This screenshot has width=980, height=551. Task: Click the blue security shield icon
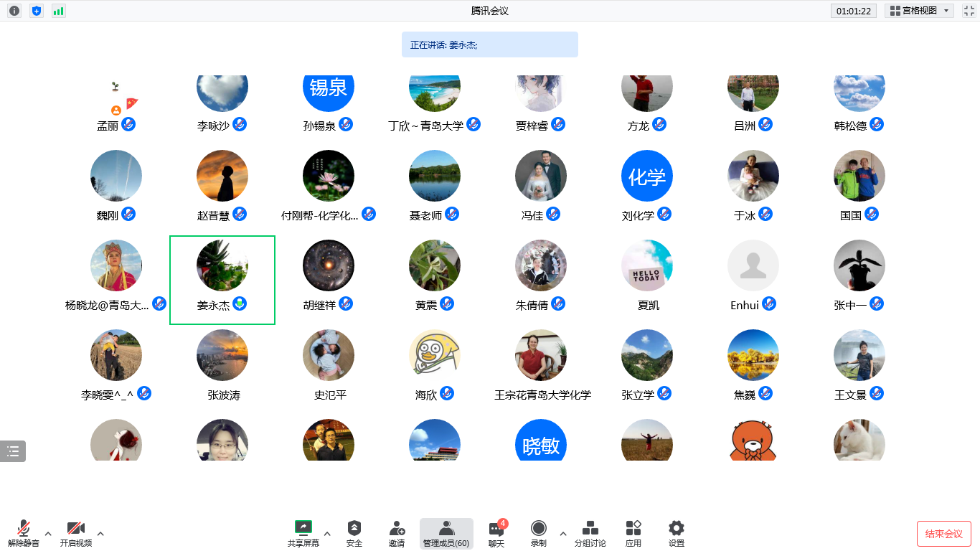(37, 11)
